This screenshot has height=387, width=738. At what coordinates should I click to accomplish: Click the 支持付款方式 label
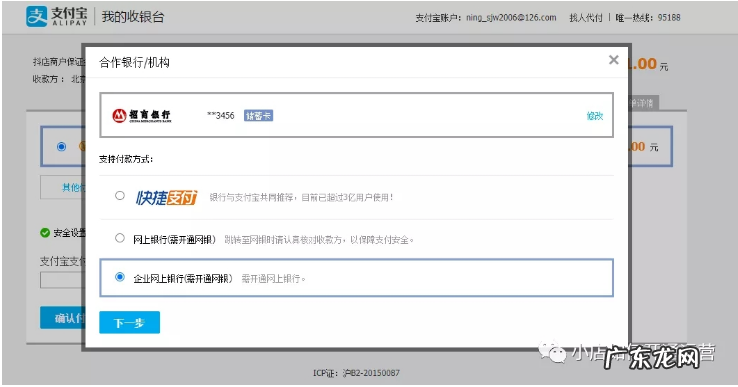pos(126,159)
